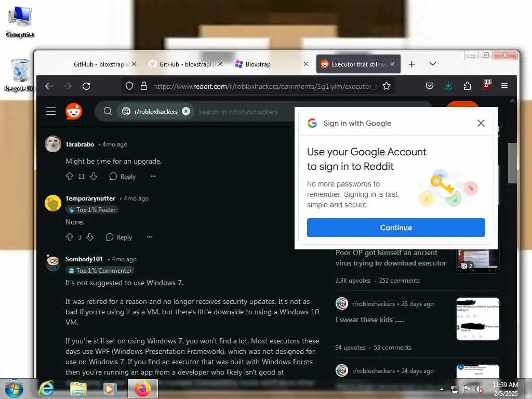Select the Executor that still works tab

coord(358,64)
